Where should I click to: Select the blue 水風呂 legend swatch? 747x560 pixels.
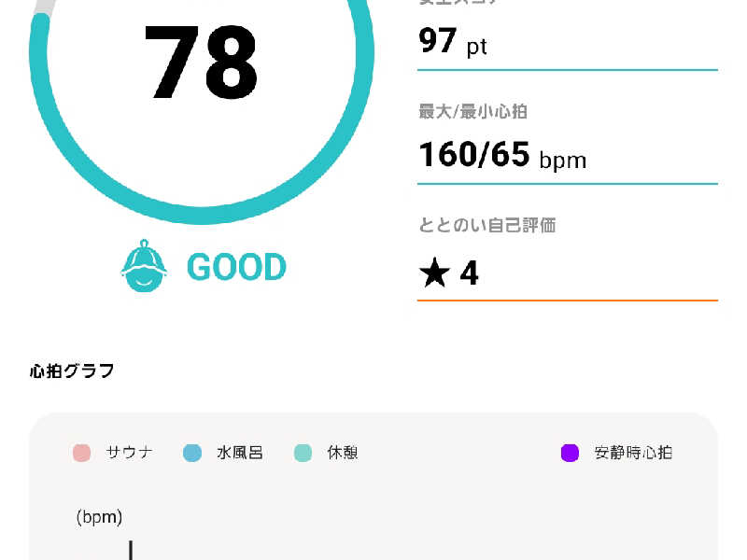click(192, 453)
